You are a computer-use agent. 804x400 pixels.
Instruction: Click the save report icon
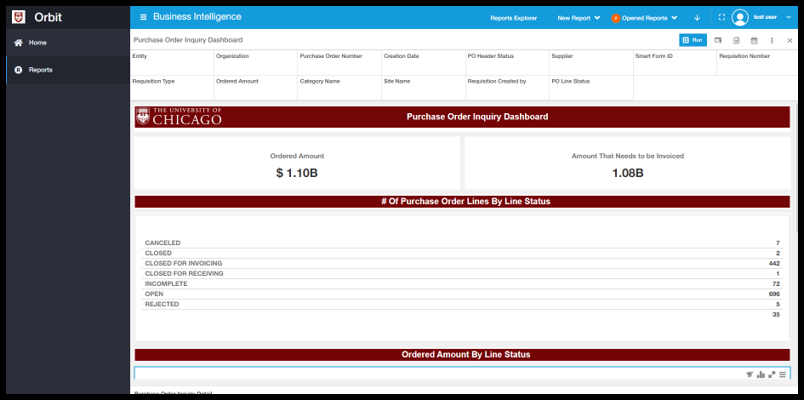click(736, 40)
